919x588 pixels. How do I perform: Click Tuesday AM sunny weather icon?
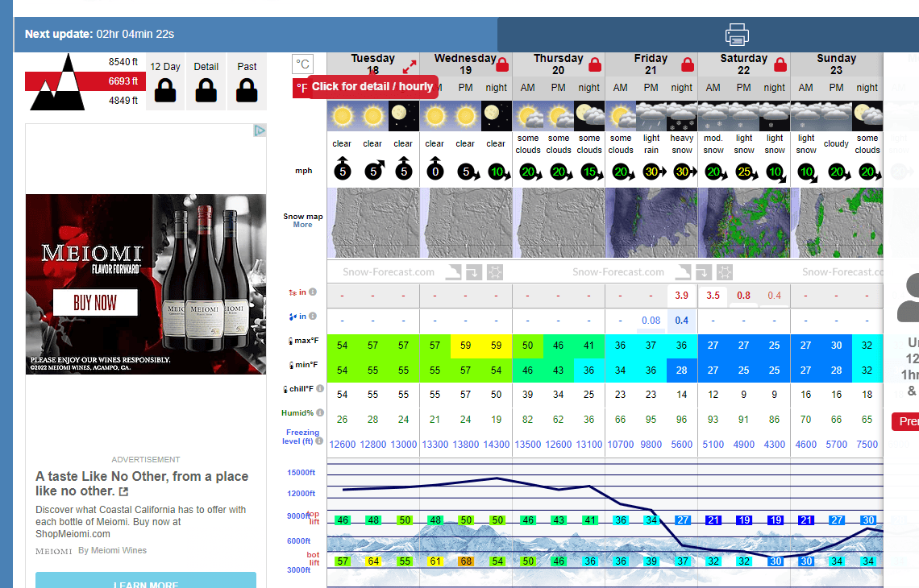point(343,116)
